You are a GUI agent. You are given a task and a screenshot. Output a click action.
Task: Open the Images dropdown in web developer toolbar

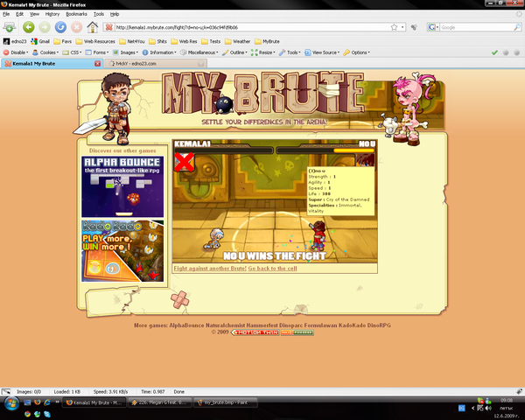[125, 52]
